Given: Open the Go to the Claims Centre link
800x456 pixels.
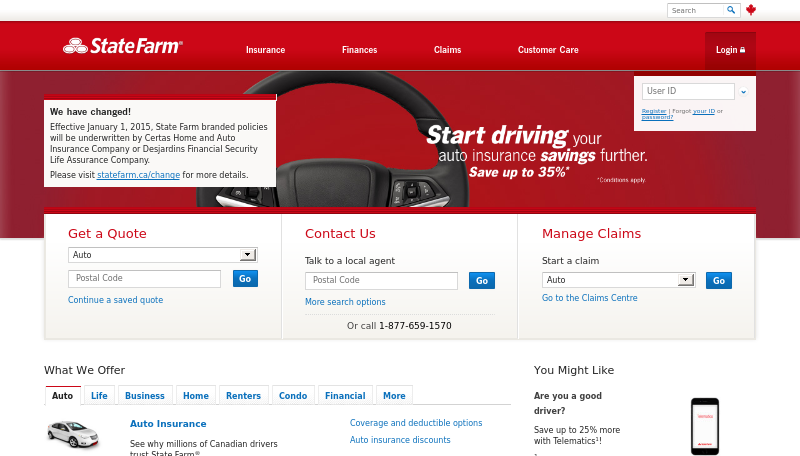Looking at the screenshot, I should [590, 298].
